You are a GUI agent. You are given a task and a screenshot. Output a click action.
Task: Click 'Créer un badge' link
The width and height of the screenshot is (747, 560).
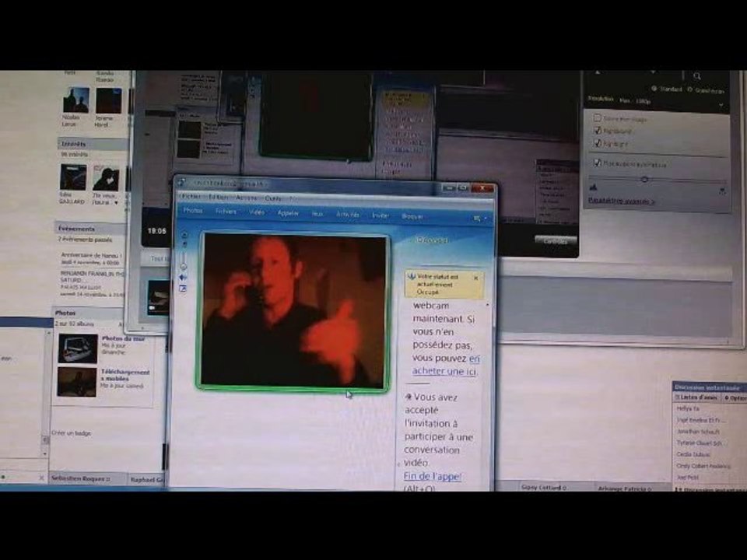click(71, 433)
